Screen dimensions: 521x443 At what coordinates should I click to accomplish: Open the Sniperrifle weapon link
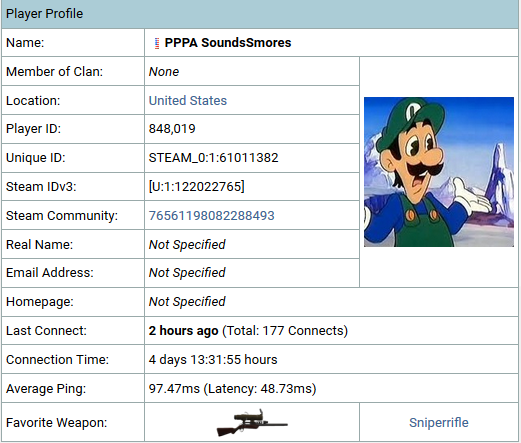(x=439, y=423)
